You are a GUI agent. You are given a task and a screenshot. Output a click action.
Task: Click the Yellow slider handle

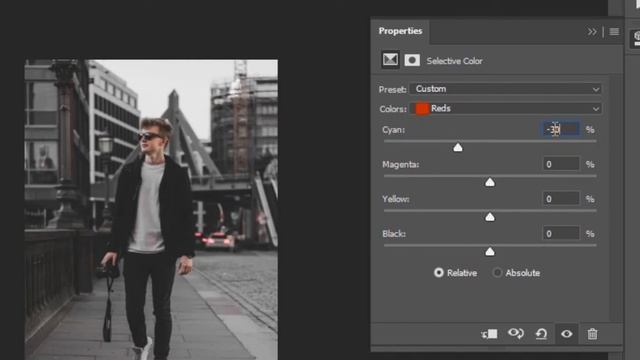[x=490, y=217]
